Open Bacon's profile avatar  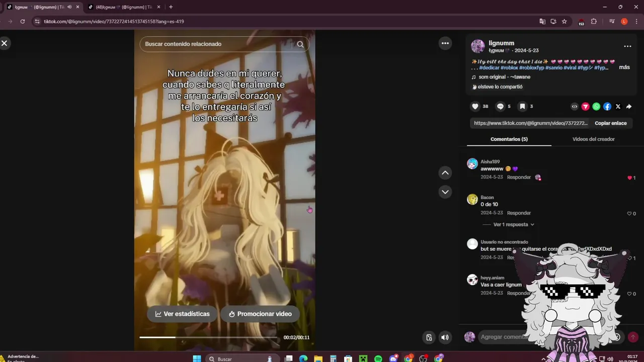point(472,199)
